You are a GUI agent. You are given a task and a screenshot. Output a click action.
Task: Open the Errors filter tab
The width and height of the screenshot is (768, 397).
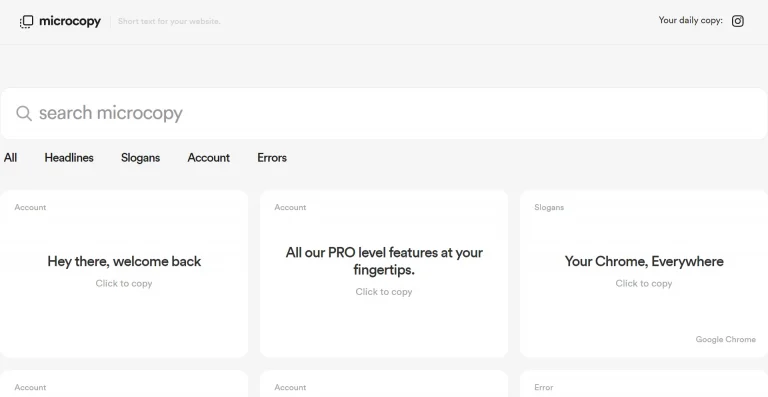272,158
